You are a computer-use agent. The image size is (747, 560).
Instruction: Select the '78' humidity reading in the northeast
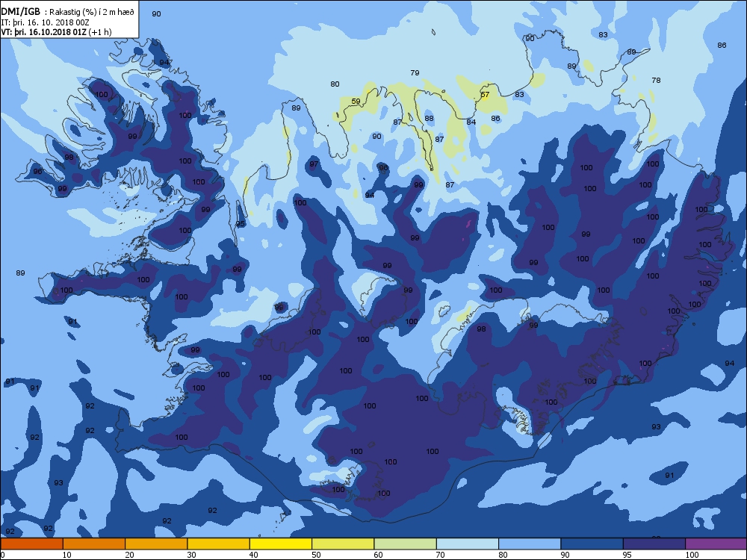tap(656, 81)
